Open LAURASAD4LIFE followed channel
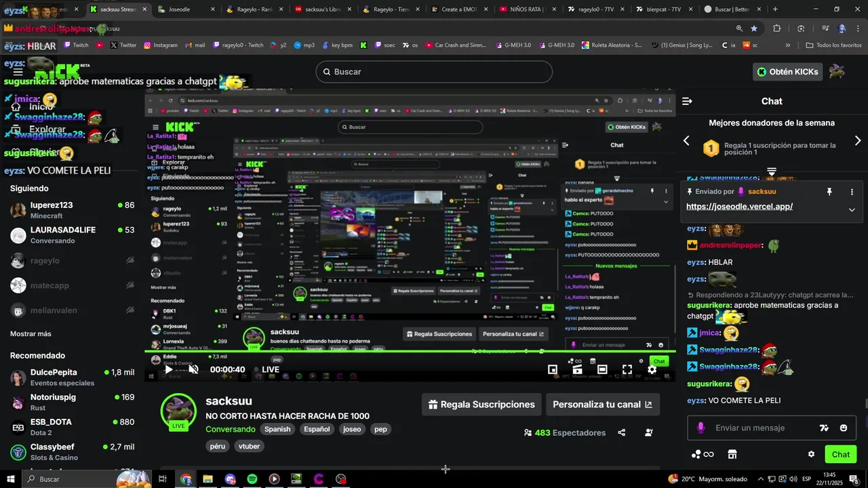 pyautogui.click(x=72, y=235)
